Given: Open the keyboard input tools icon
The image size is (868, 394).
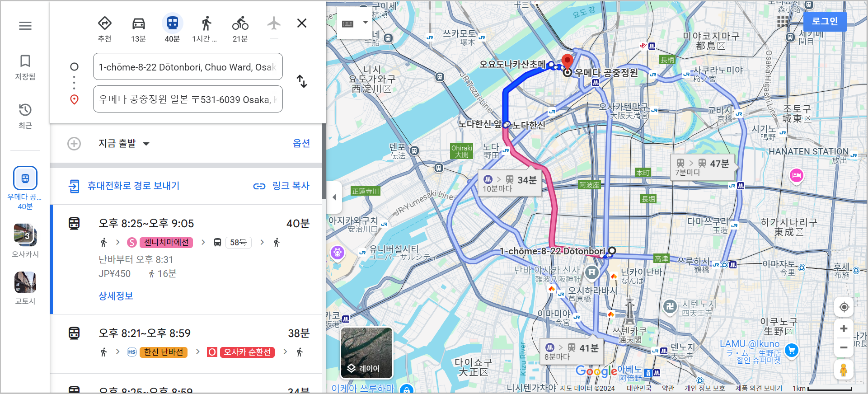Looking at the screenshot, I should click(x=348, y=24).
